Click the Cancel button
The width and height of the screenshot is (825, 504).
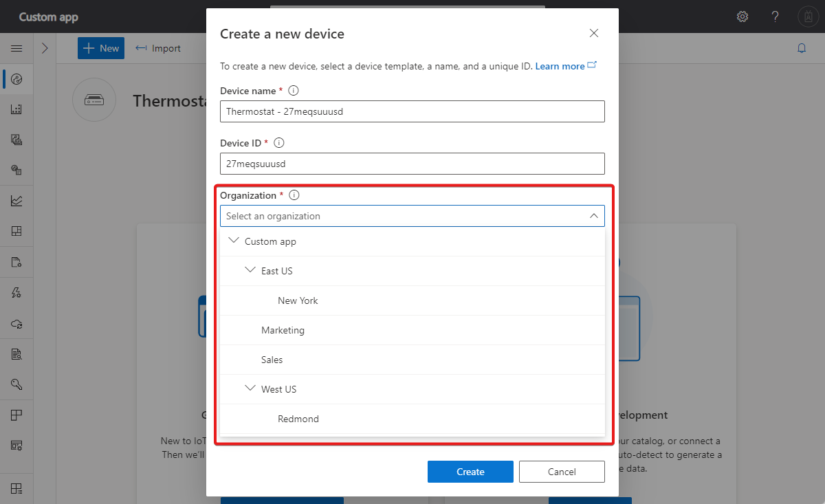pyautogui.click(x=562, y=472)
